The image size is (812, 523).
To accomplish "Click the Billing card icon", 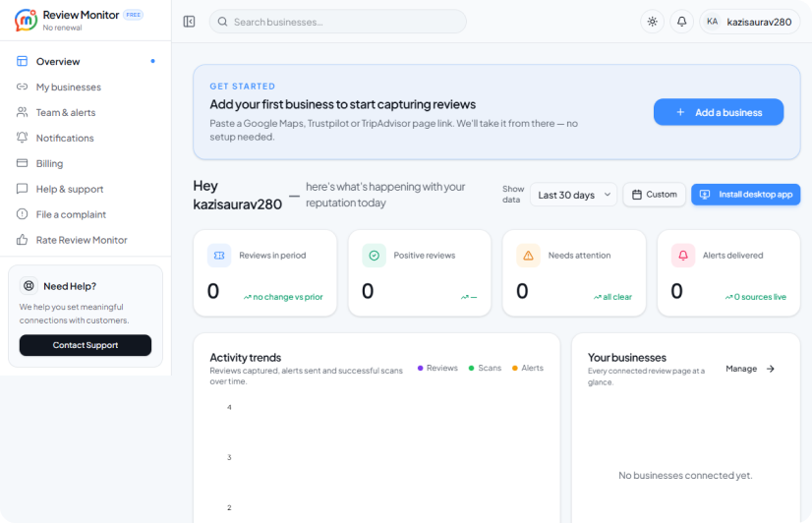I will 23,163.
